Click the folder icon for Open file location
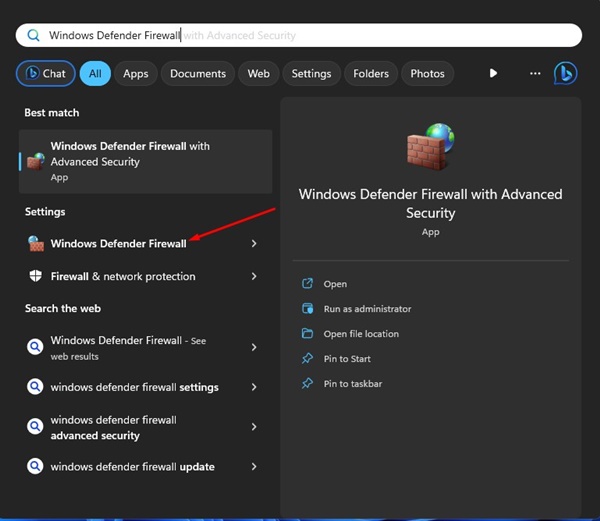This screenshot has width=600, height=521. [x=307, y=333]
